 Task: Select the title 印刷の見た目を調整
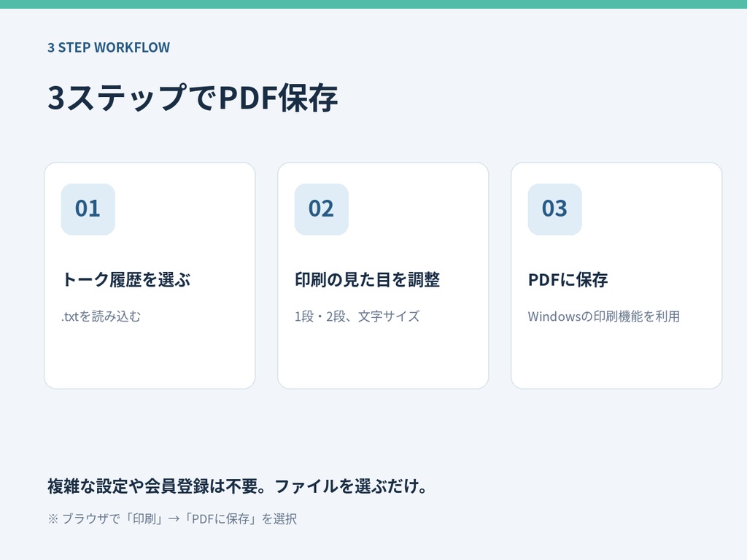click(x=368, y=279)
